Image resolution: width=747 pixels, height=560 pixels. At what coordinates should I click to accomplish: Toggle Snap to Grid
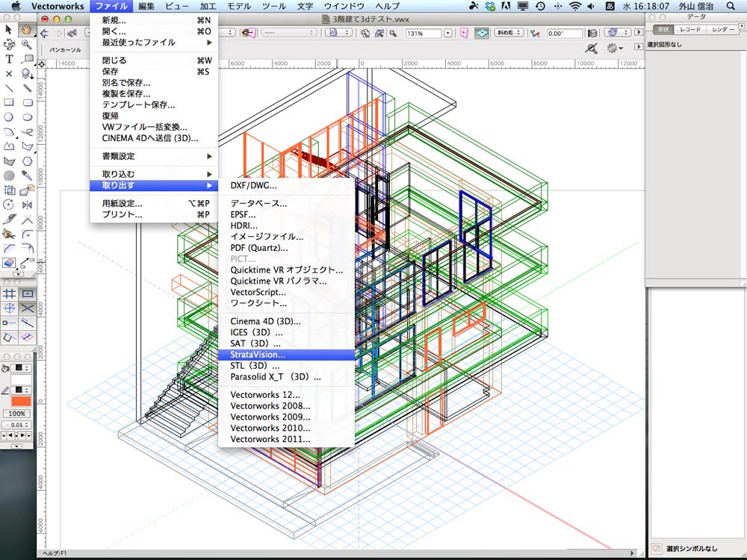(10, 293)
